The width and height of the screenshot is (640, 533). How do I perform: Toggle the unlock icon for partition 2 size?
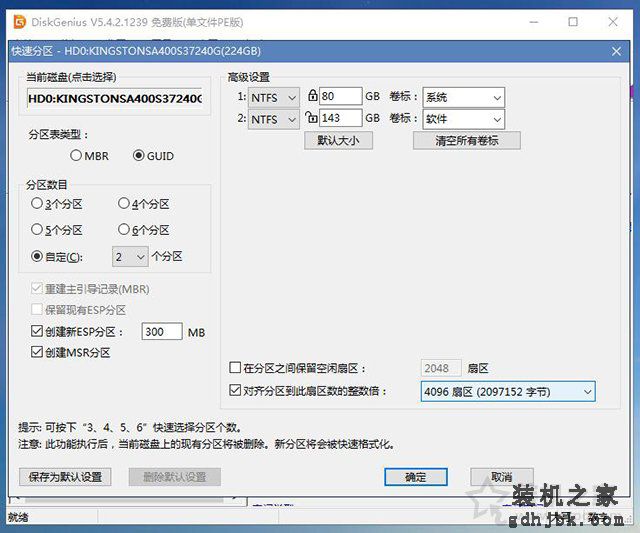coord(311,117)
